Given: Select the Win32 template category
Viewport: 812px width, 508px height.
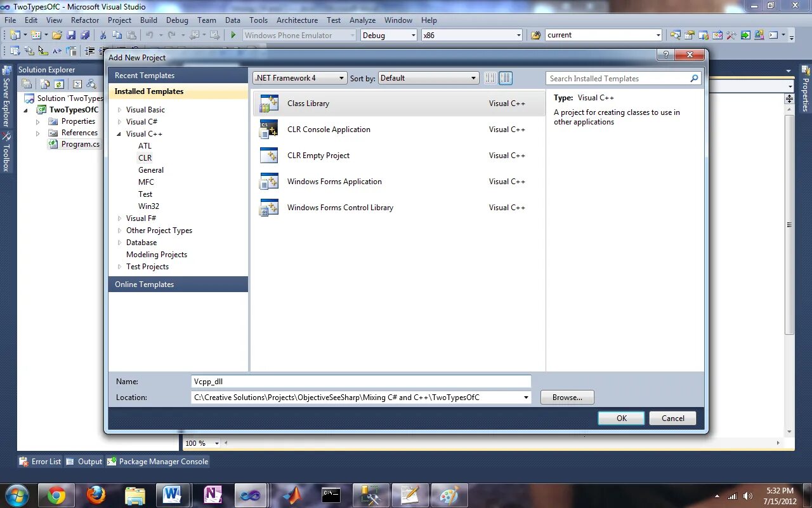Looking at the screenshot, I should 148,206.
